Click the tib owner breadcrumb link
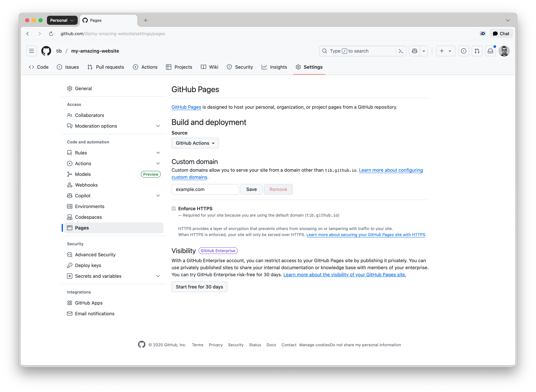Screen dimensions: 536x392 click(x=59, y=51)
